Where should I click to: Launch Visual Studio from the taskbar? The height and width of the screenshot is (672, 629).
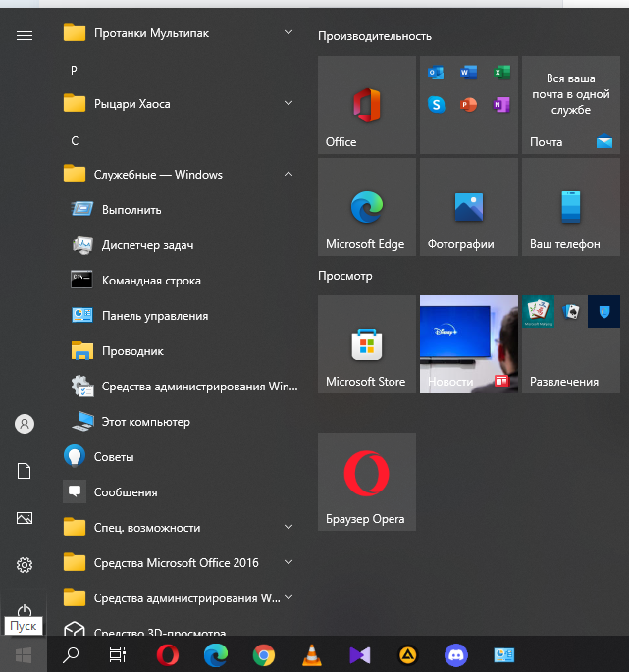(360, 655)
